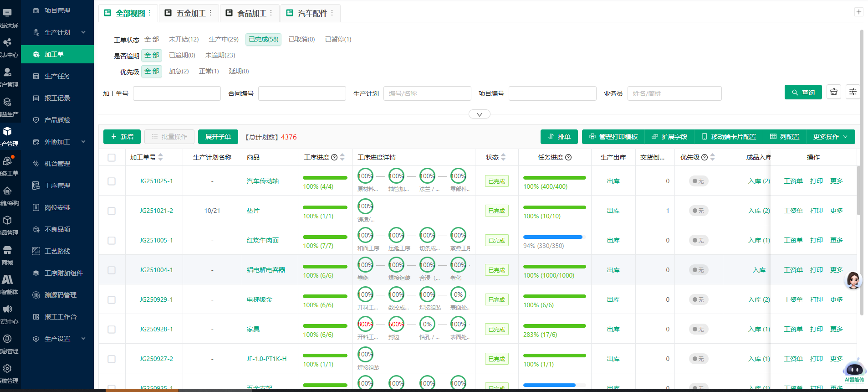This screenshot has width=868, height=392.
Task: Open the options menu on the 全部视图 tab
Action: [x=149, y=13]
